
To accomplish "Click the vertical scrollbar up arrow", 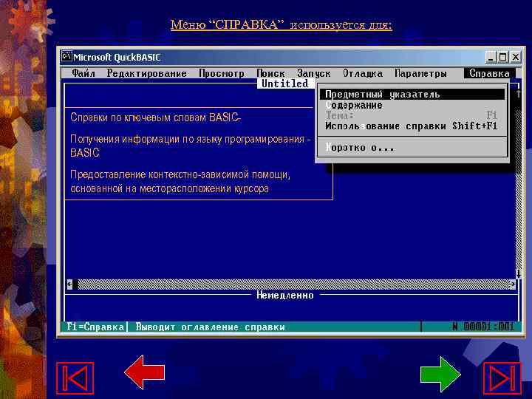I will (x=519, y=94).
